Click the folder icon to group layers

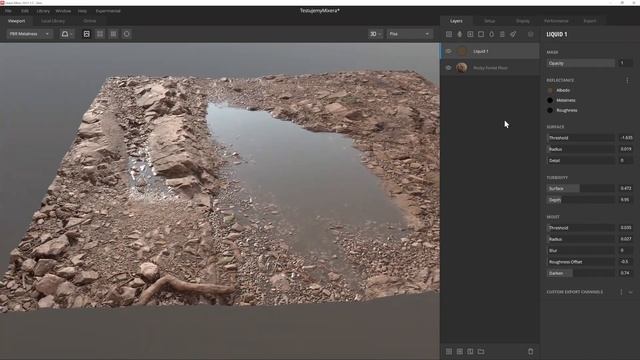(481, 351)
